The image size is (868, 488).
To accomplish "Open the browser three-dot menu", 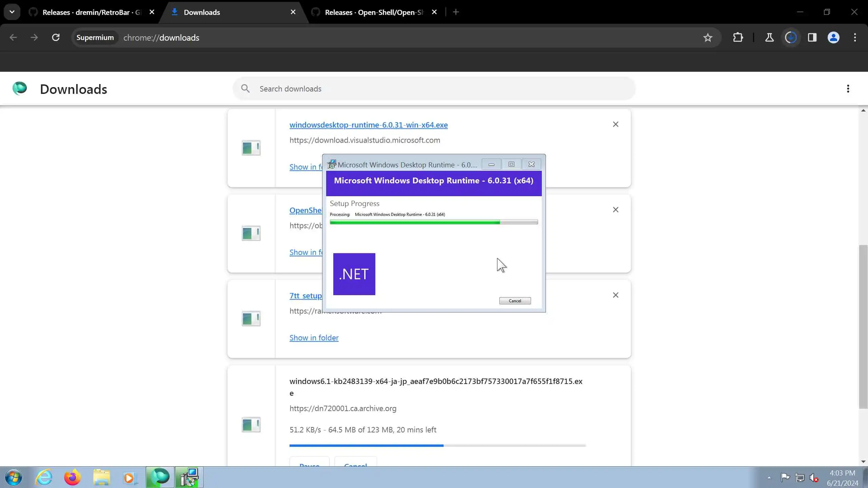I will pos(855,38).
